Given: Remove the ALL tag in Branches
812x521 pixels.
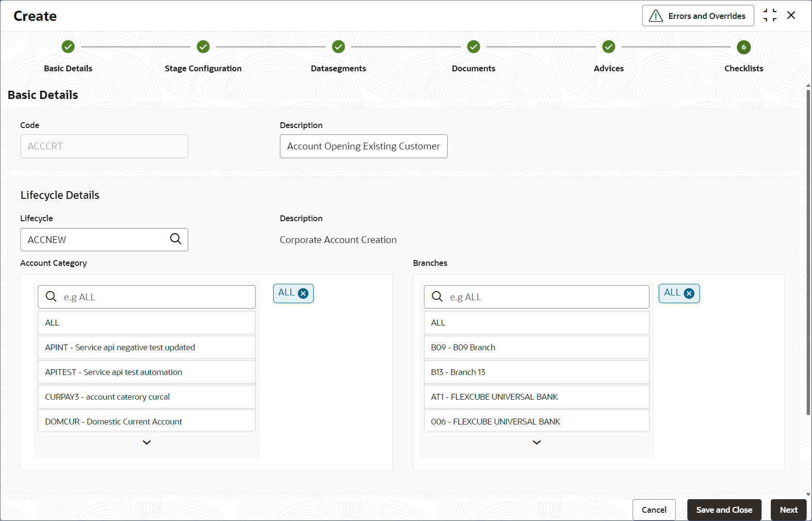Looking at the screenshot, I should (689, 293).
